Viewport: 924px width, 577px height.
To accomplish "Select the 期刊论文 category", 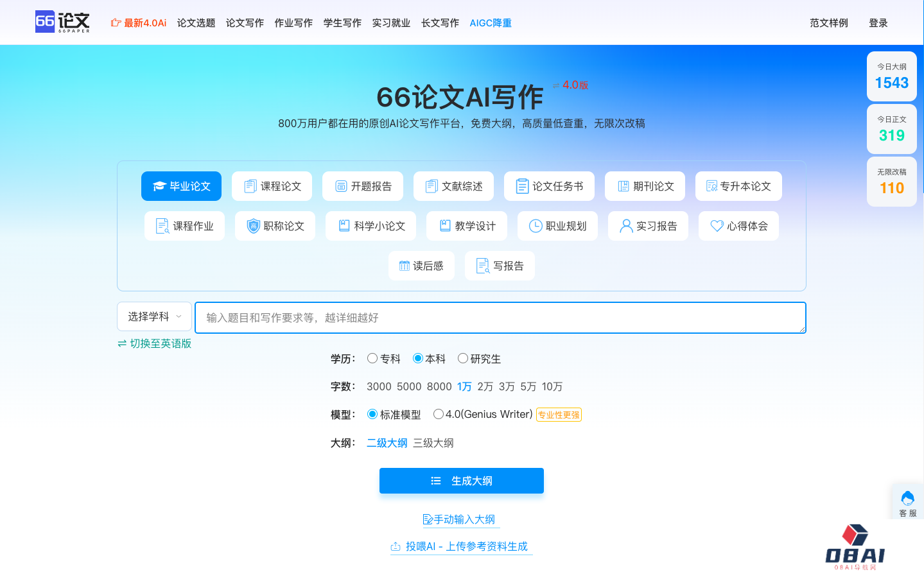I will [645, 185].
